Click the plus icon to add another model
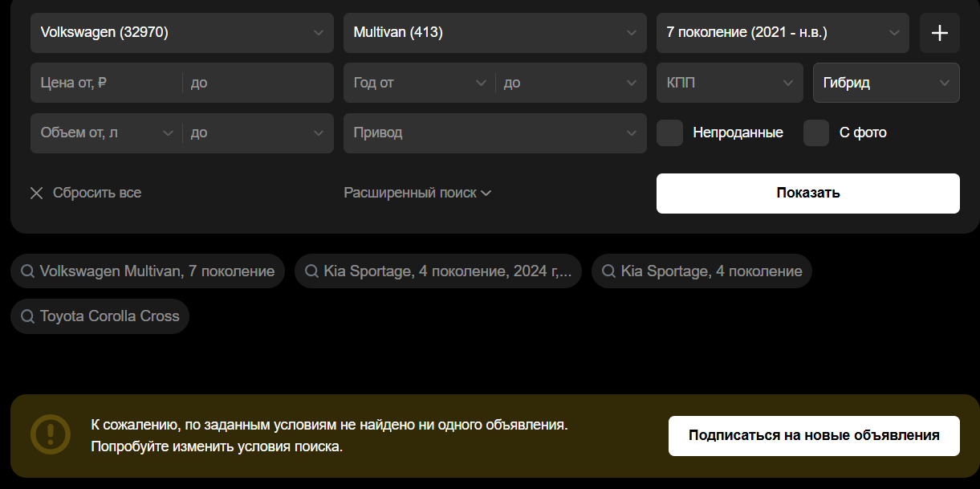The image size is (980, 489). (939, 33)
